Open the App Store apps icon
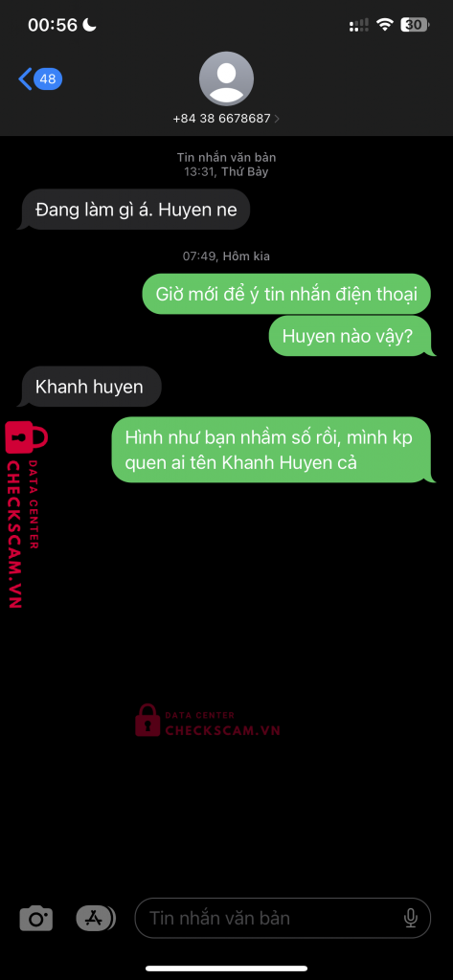Image resolution: width=453 pixels, height=980 pixels. pyautogui.click(x=96, y=918)
